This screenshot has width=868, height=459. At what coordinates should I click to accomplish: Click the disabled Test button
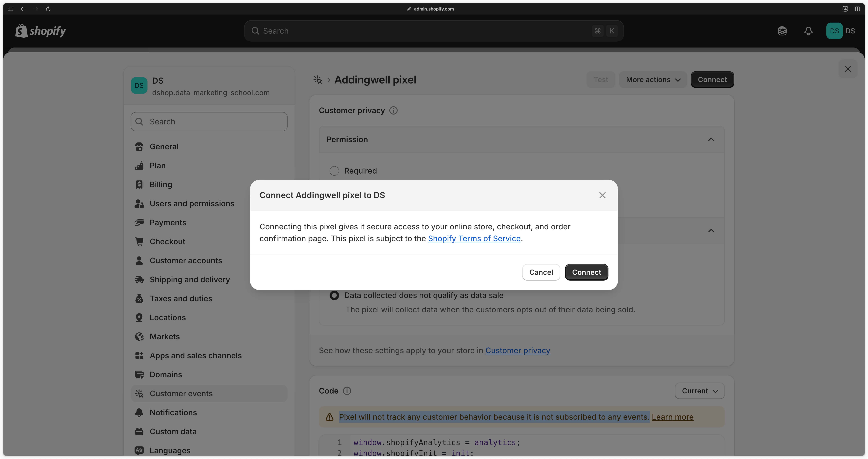(x=601, y=80)
